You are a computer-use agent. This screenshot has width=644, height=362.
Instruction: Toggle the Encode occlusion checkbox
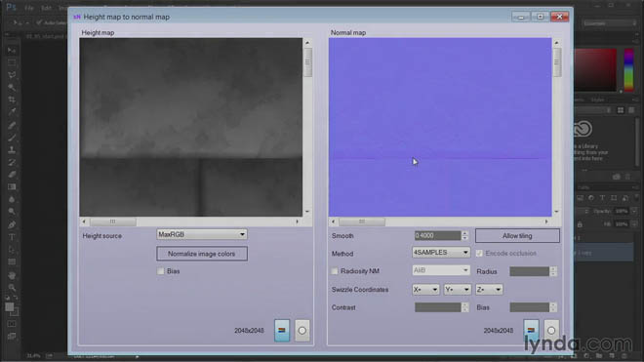[x=479, y=253]
